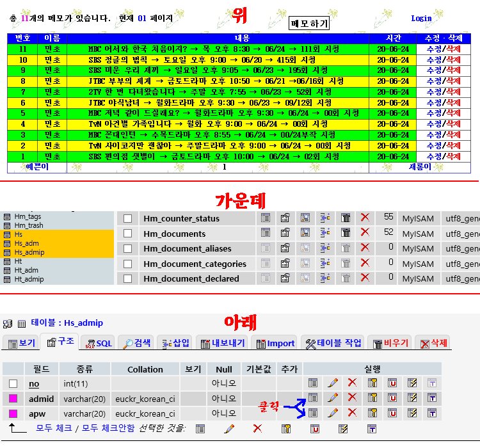This screenshot has height=448, width=480.
Task: Click Unique icon for admid field
Action: pos(392,398)
